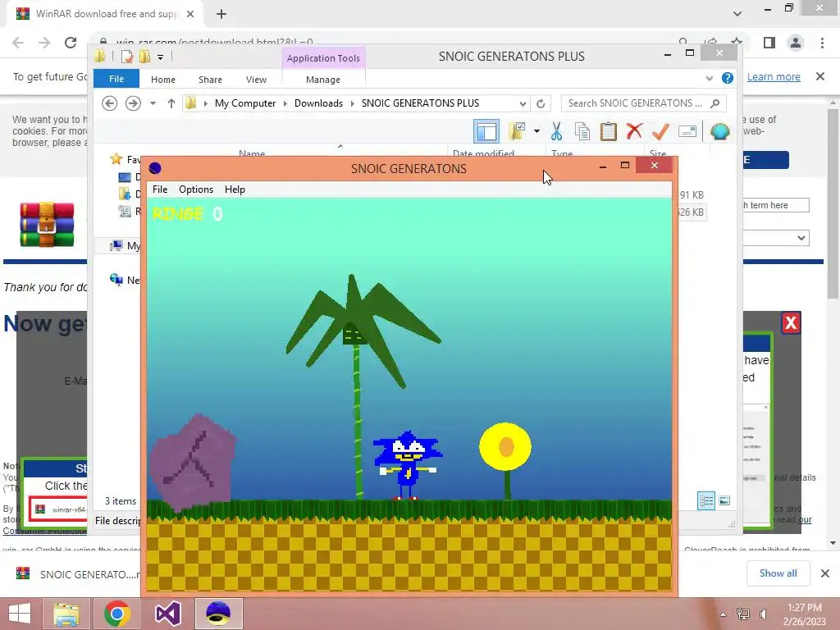
Task: Click the volume icon in system tray
Action: 763,614
